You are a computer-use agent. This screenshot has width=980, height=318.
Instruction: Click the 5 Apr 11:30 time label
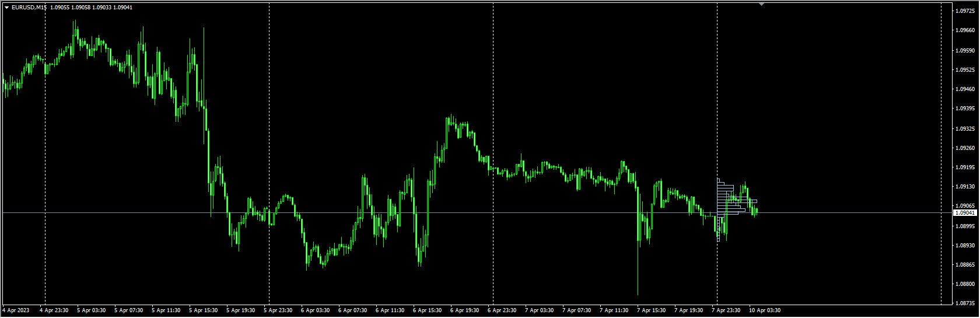(x=166, y=310)
